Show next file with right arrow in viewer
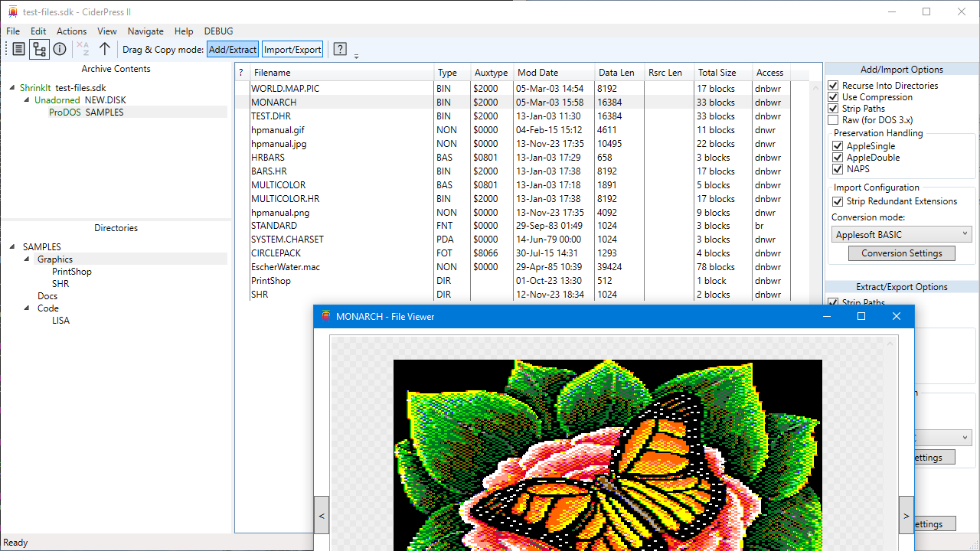Screen dimensions: 980x551 pyautogui.click(x=906, y=516)
